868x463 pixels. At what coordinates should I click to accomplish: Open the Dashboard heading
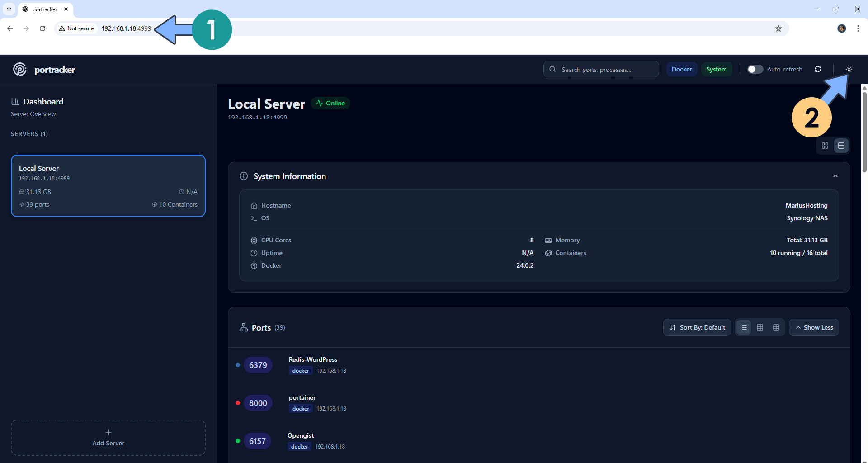pos(43,101)
